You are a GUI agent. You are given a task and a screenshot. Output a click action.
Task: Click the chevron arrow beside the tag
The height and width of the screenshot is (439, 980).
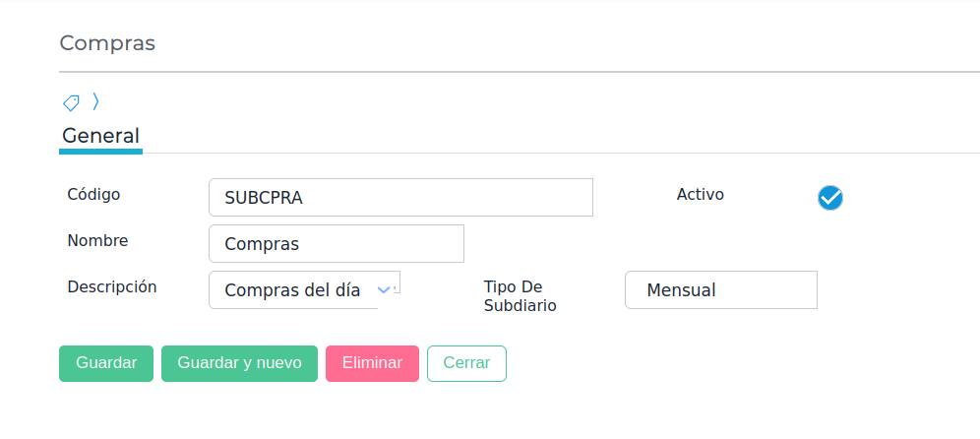pyautogui.click(x=95, y=100)
